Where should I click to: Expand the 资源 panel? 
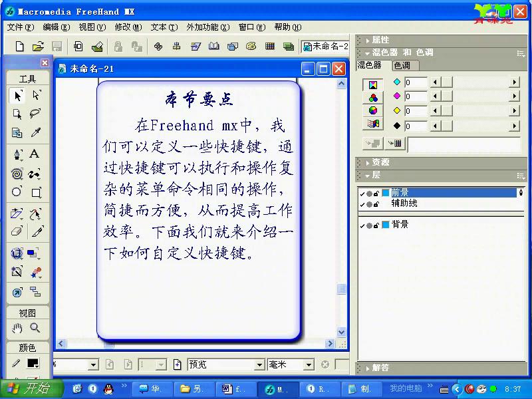click(x=368, y=163)
